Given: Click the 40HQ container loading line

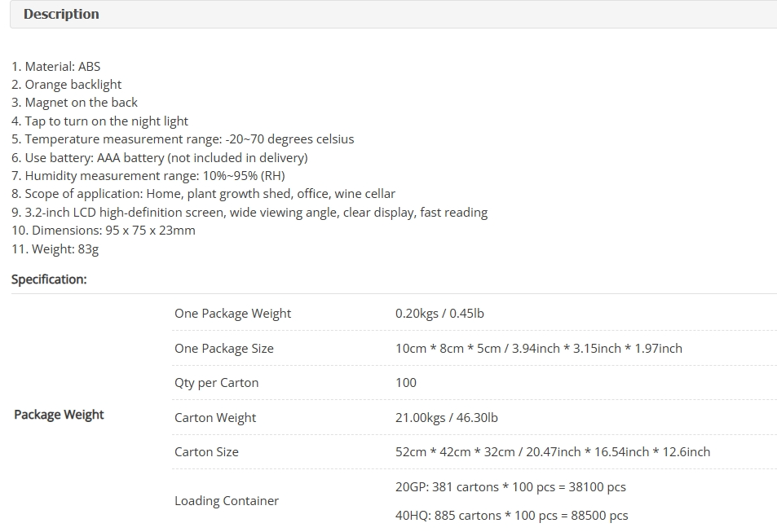Looking at the screenshot, I should pyautogui.click(x=511, y=516).
